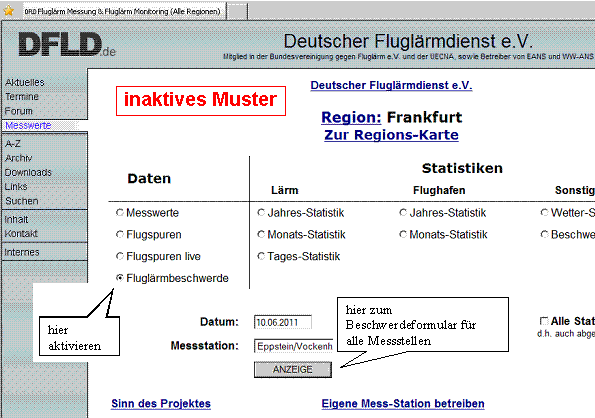Select the Beschwe… radio button under Sonstig
This screenshot has width=595, height=418.
[x=544, y=235]
